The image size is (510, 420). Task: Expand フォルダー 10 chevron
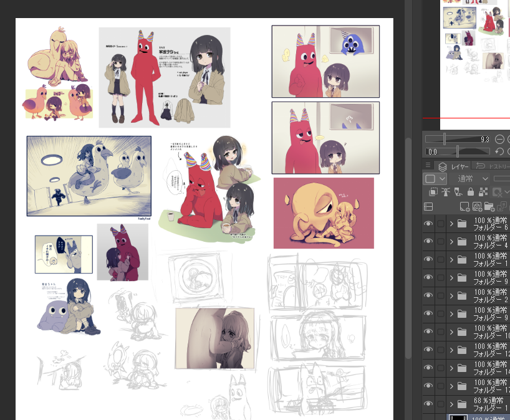coord(451,332)
